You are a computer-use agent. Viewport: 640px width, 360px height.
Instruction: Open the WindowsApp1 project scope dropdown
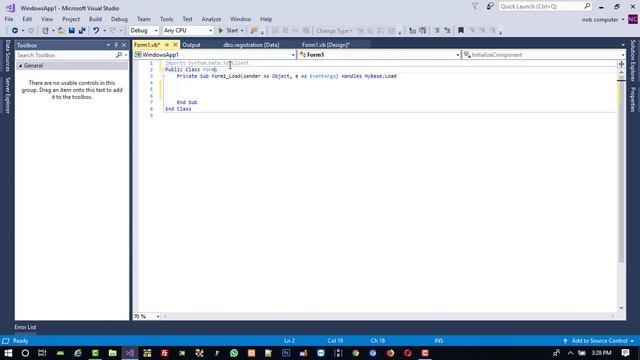(x=215, y=55)
